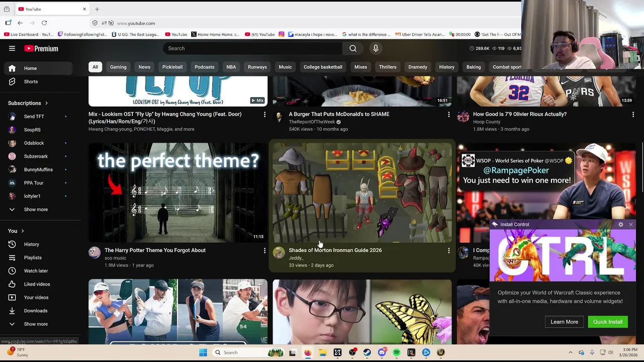Open the Windows Start menu

(203, 352)
